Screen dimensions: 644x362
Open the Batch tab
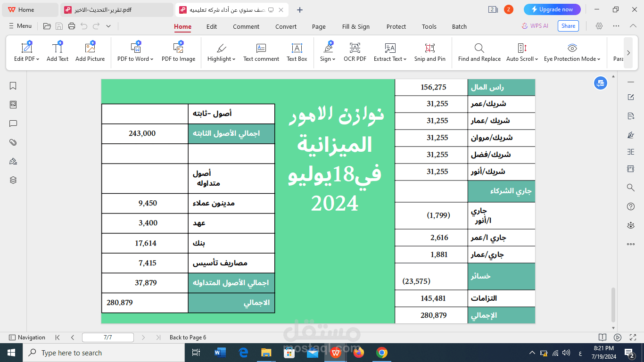pyautogui.click(x=459, y=26)
